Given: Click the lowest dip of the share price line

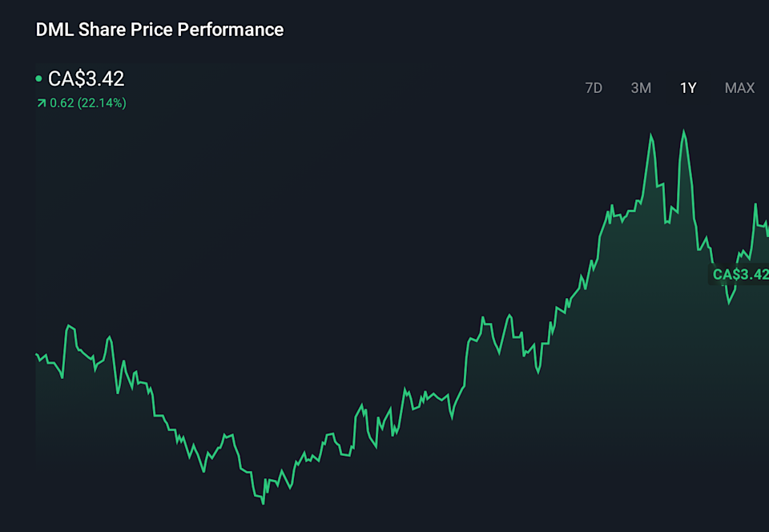Looking at the screenshot, I should 262,502.
